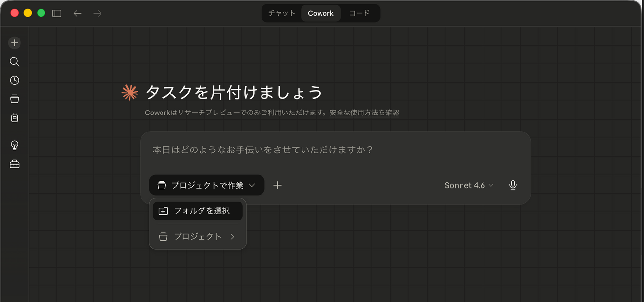Viewport: 644px width, 302px height.
Task: Toggle the sidebar visibility icon
Action: [57, 13]
